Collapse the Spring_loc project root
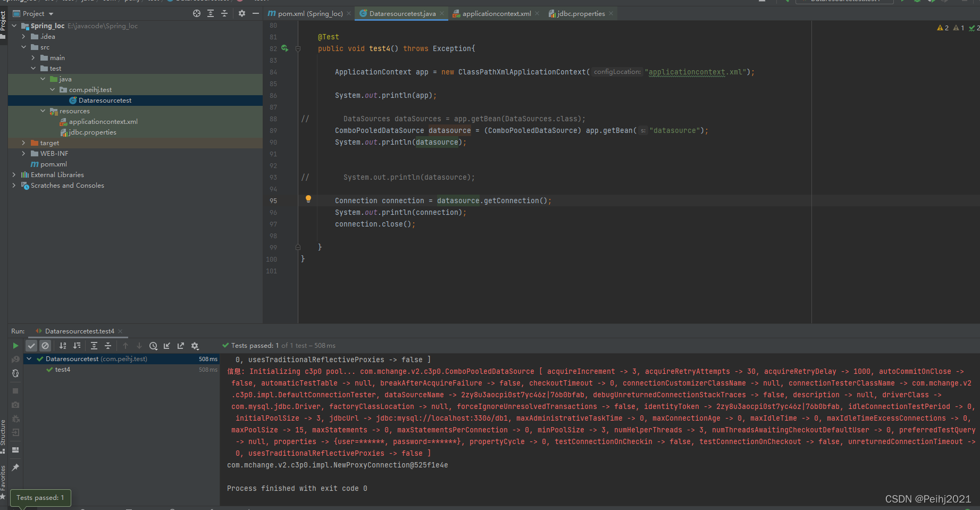The image size is (980, 510). (14, 26)
